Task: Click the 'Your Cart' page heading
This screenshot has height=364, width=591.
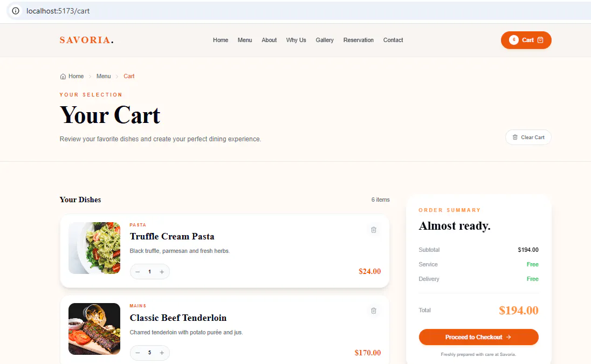Action: coord(110,115)
